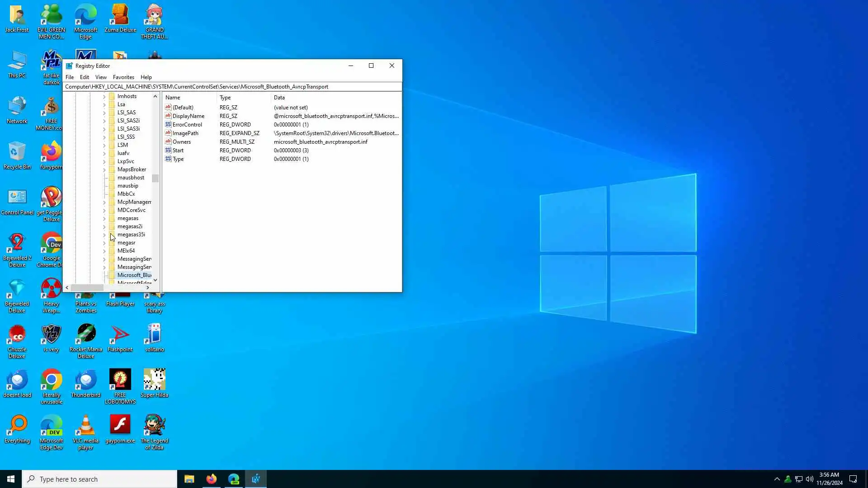Select the mausbhost tree key
This screenshot has height=488, width=868.
131,178
